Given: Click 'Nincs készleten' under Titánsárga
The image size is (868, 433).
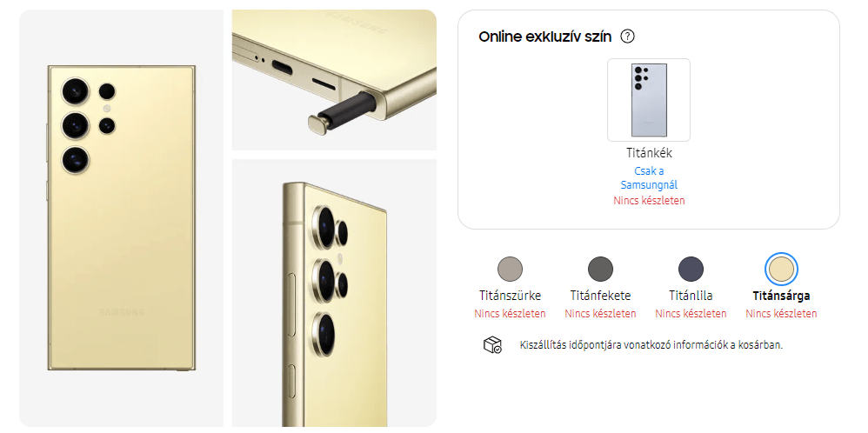Looking at the screenshot, I should pos(781,313).
